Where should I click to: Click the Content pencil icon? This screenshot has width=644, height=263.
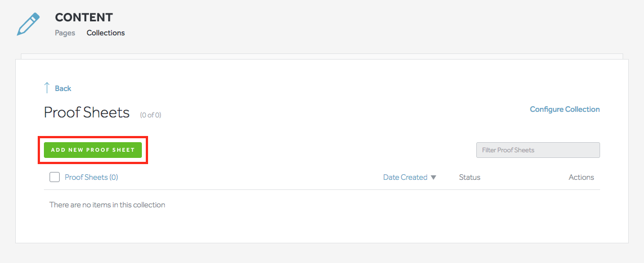click(29, 25)
